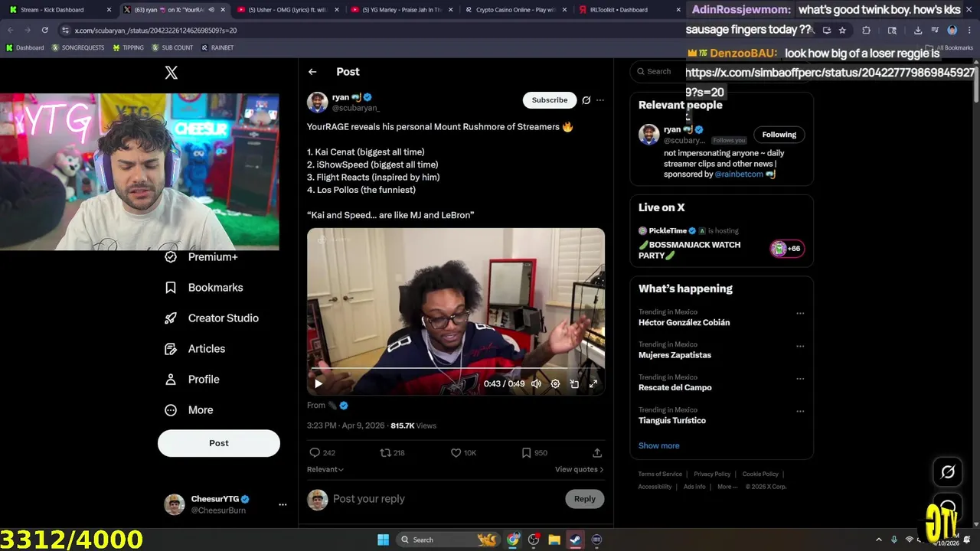Reload the page with browser refresh
The image size is (980, 551).
tap(44, 30)
